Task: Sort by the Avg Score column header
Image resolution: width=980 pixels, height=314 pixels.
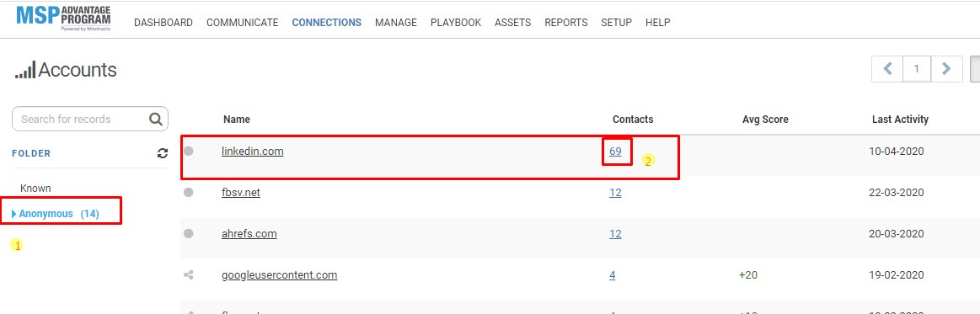Action: pos(766,120)
